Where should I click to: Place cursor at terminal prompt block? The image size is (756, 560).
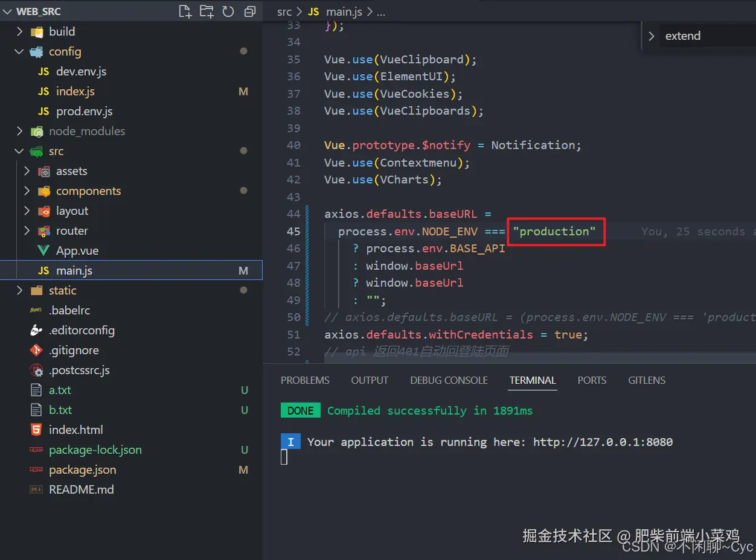click(284, 457)
